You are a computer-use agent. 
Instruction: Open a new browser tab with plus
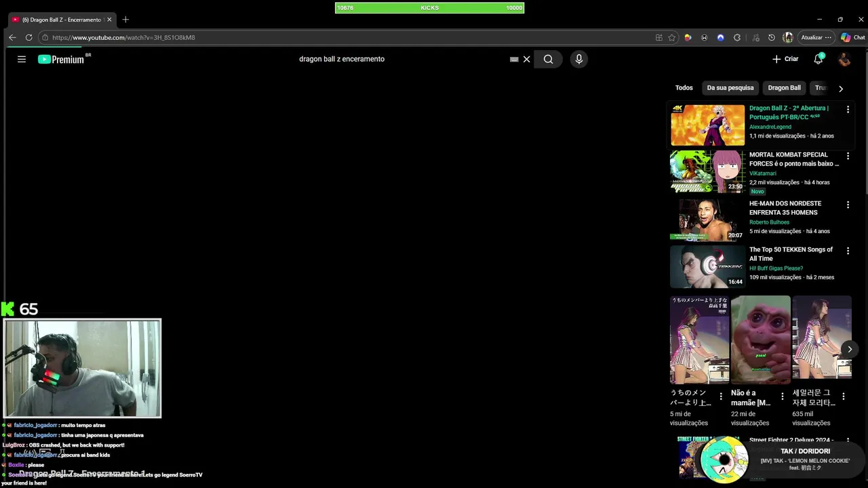tap(125, 20)
